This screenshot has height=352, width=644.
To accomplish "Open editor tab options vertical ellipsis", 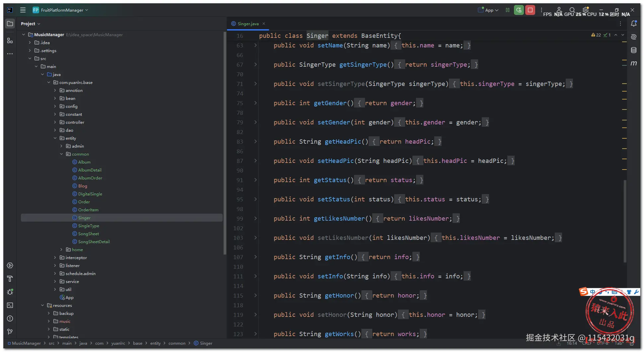I will tap(620, 24).
